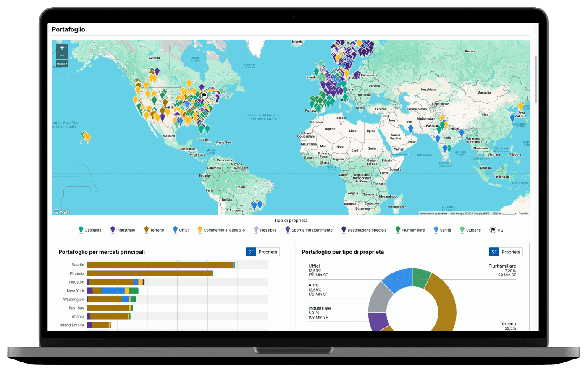Switch main markets chart to Proprietà
This screenshot has width=588, height=375.
268,252
